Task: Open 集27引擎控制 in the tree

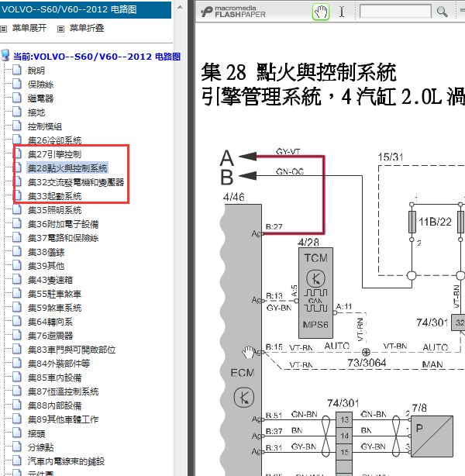Action: point(54,154)
